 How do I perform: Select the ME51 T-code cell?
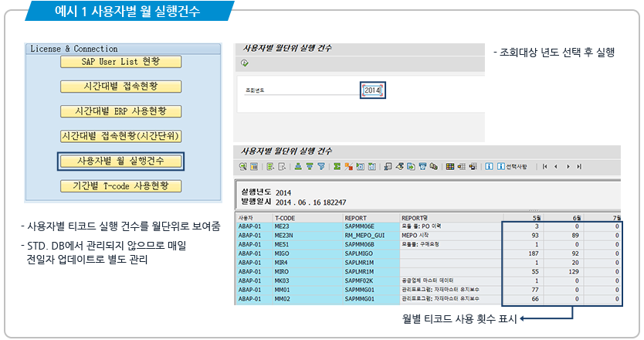(x=307, y=245)
